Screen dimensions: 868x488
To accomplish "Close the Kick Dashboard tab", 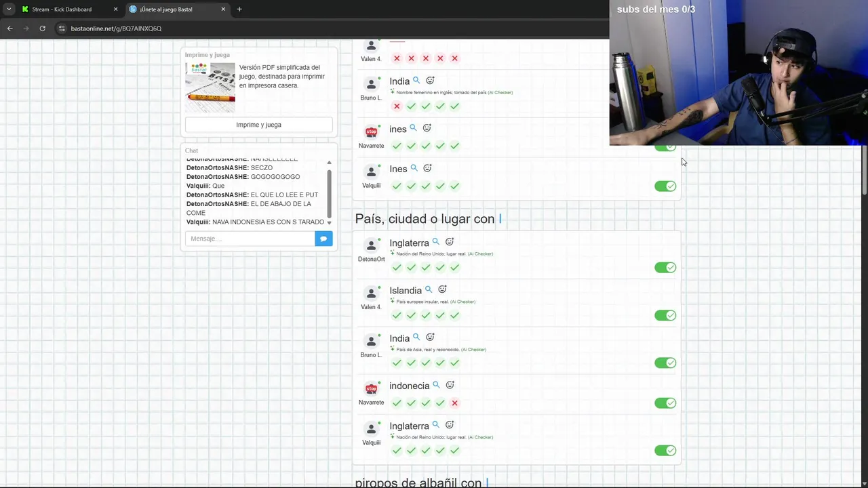I will coord(115,9).
